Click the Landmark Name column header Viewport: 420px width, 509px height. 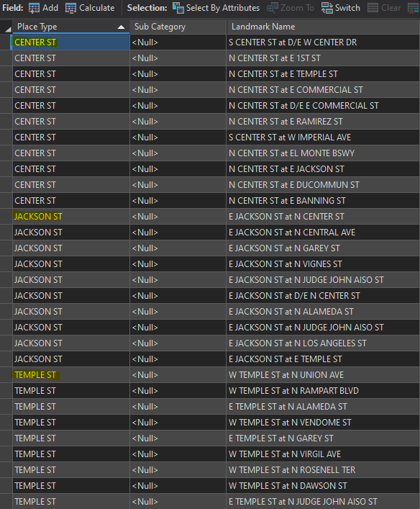tap(323, 27)
